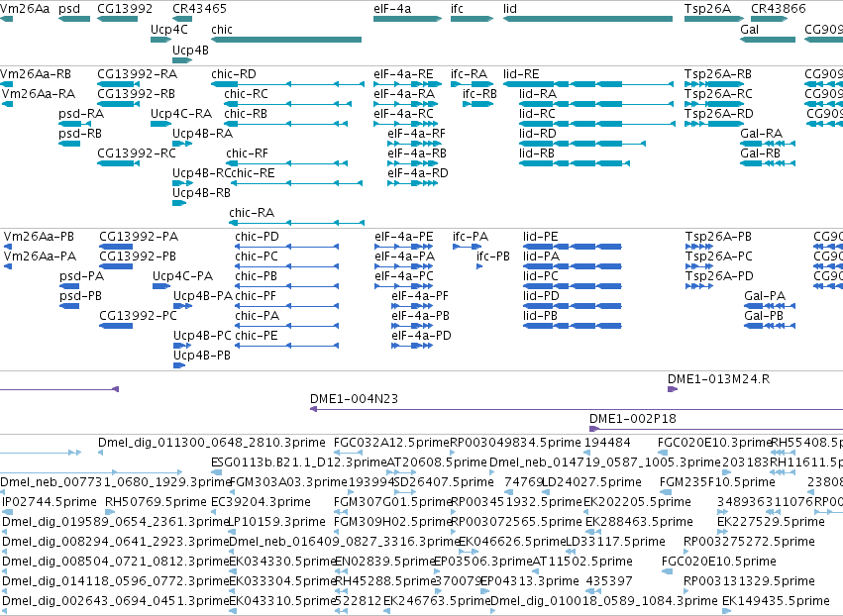The height and width of the screenshot is (616, 843).
Task: Click protein Gal-PA label
Action: coord(765,296)
